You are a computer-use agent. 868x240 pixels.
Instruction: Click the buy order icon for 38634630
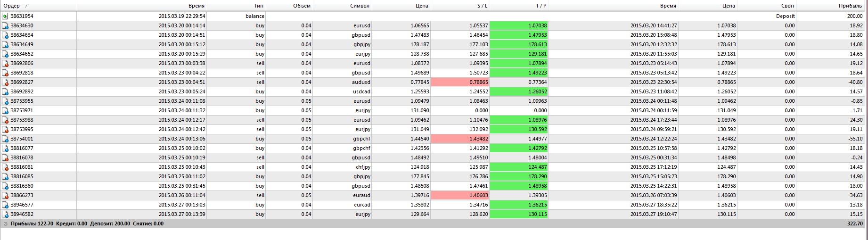(5, 25)
